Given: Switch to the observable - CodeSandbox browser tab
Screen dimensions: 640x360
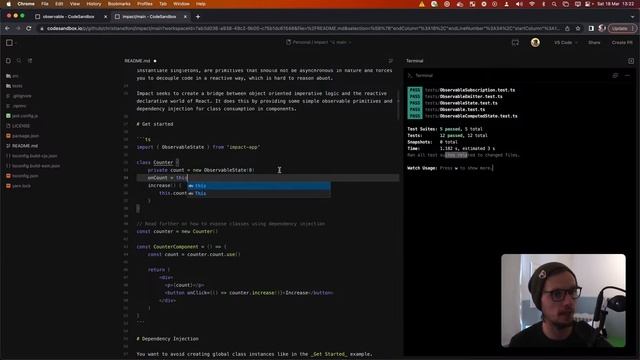Looking at the screenshot, I should pyautogui.click(x=69, y=17).
